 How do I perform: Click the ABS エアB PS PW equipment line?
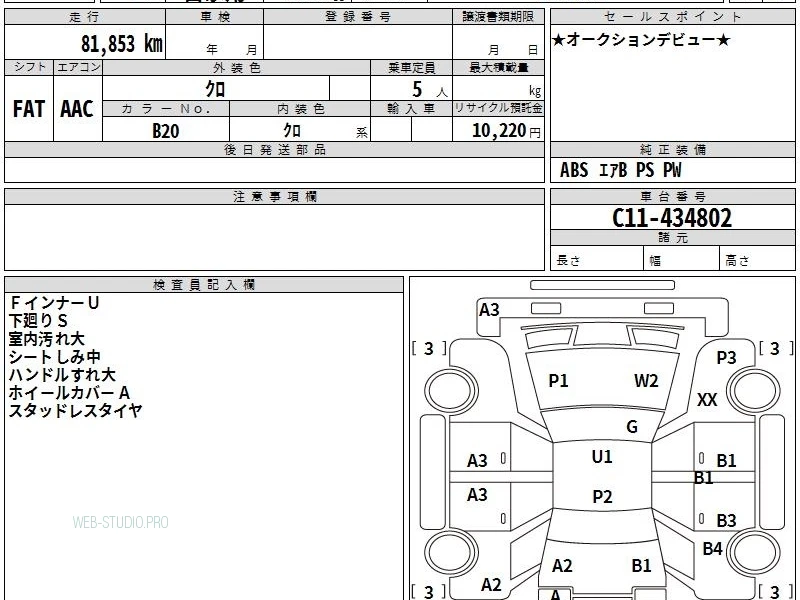(x=620, y=170)
